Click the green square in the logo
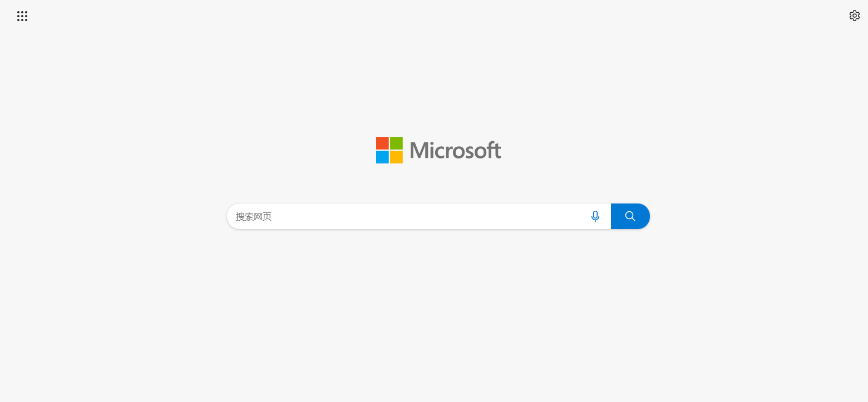This screenshot has width=868, height=402. click(x=396, y=143)
